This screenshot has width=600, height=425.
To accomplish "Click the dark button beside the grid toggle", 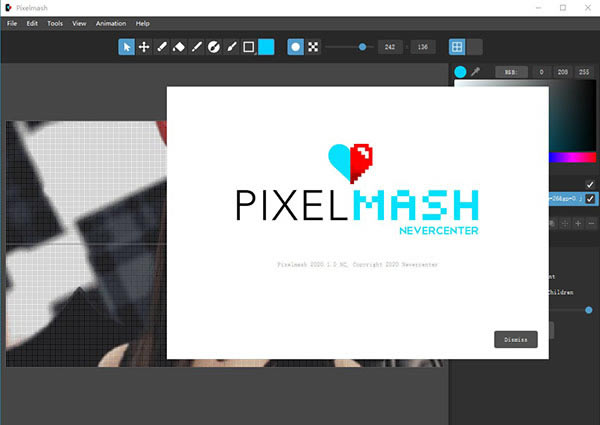I will point(474,47).
